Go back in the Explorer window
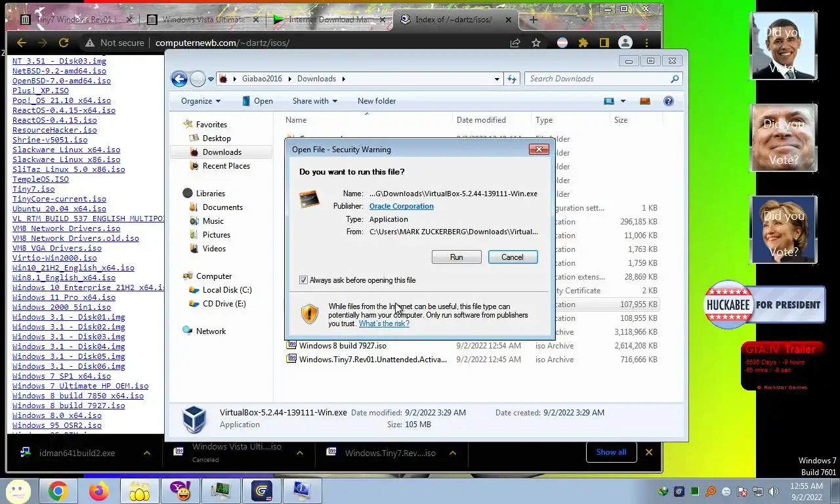 [179, 79]
